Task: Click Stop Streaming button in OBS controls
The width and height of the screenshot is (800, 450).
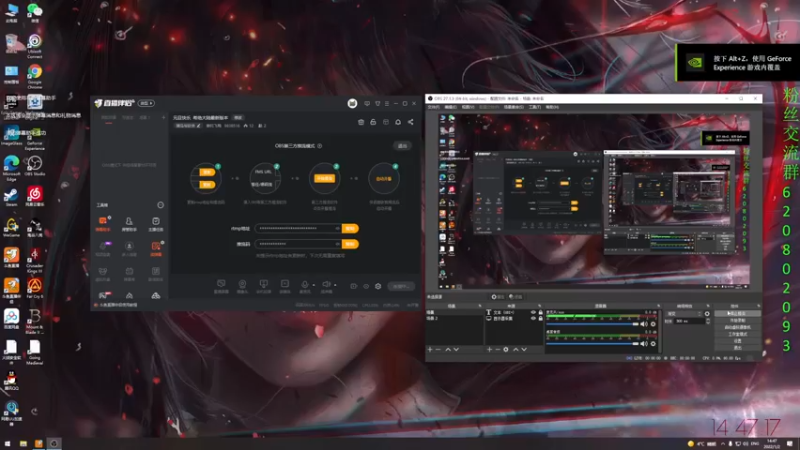Action: pyautogui.click(x=737, y=314)
